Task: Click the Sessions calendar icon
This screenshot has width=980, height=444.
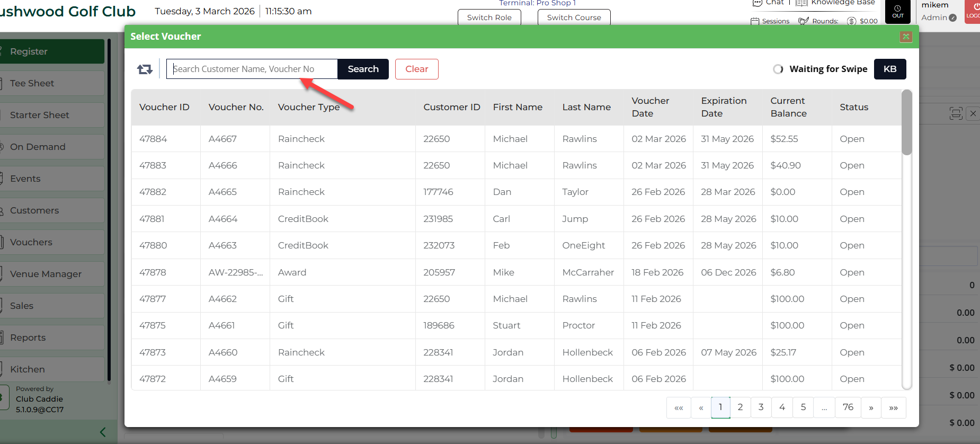Action: point(755,21)
